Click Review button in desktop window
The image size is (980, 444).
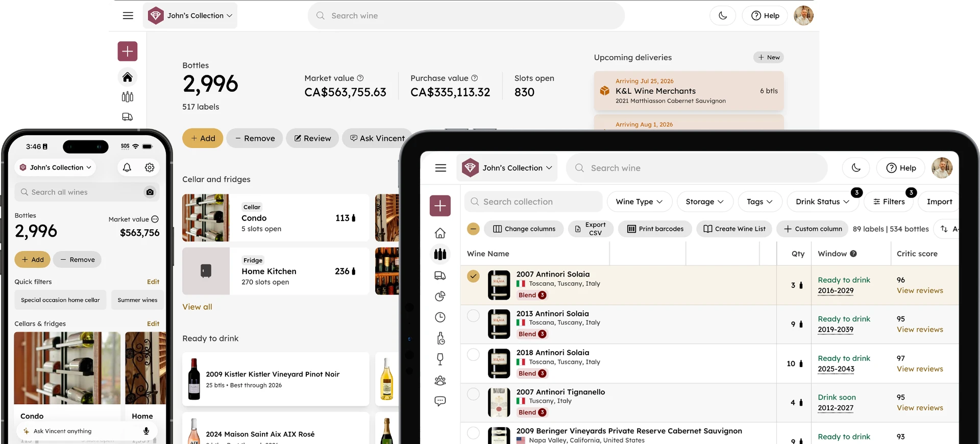[312, 138]
